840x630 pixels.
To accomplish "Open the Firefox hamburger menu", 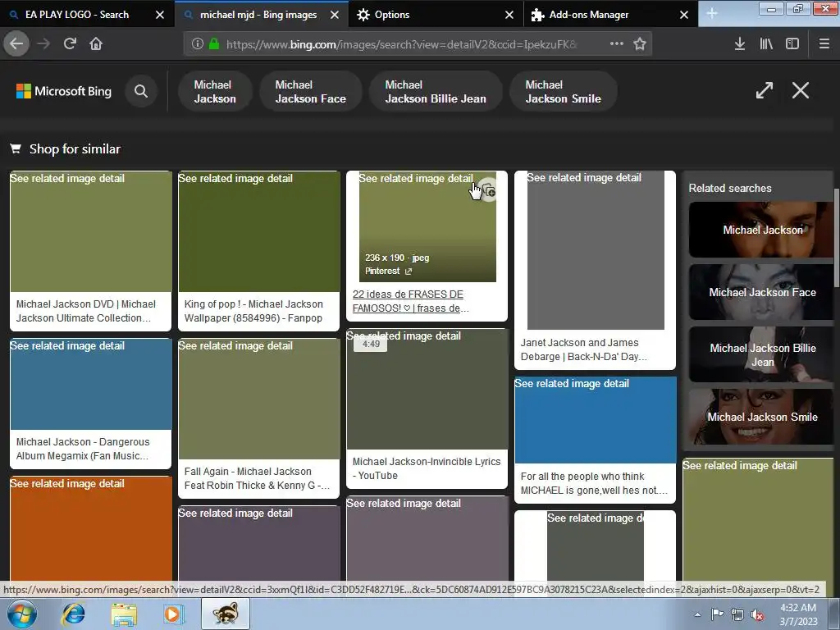I will click(x=824, y=44).
